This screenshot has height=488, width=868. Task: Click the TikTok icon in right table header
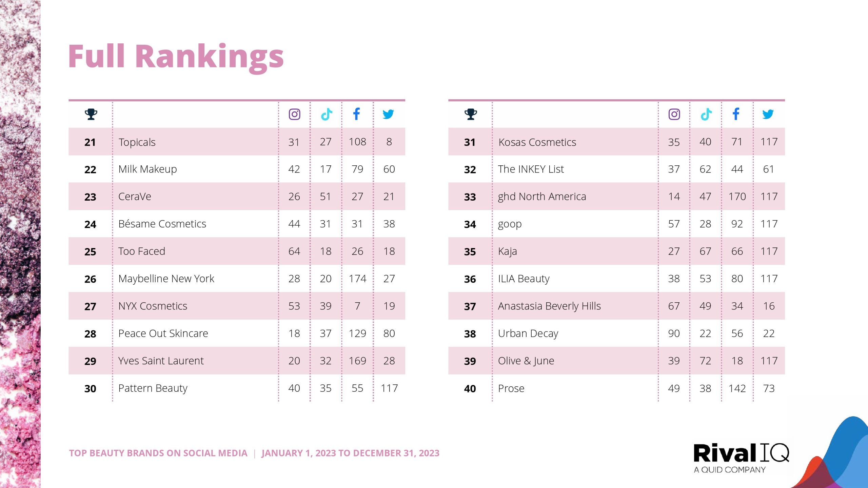(x=706, y=114)
